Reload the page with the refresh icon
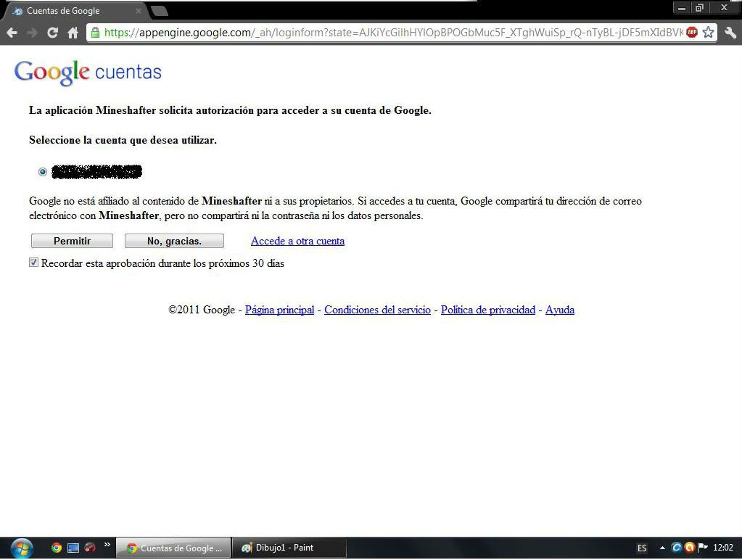Viewport: 742px width, 560px height. click(52, 33)
